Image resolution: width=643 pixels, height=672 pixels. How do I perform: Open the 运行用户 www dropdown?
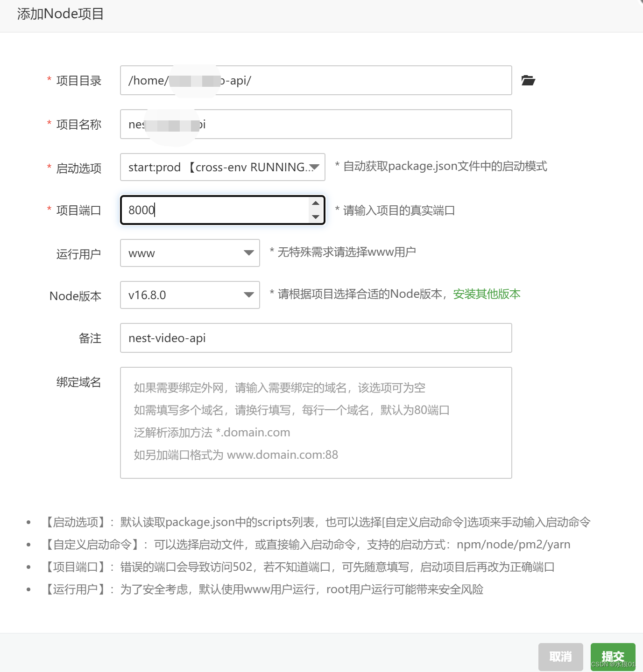190,253
